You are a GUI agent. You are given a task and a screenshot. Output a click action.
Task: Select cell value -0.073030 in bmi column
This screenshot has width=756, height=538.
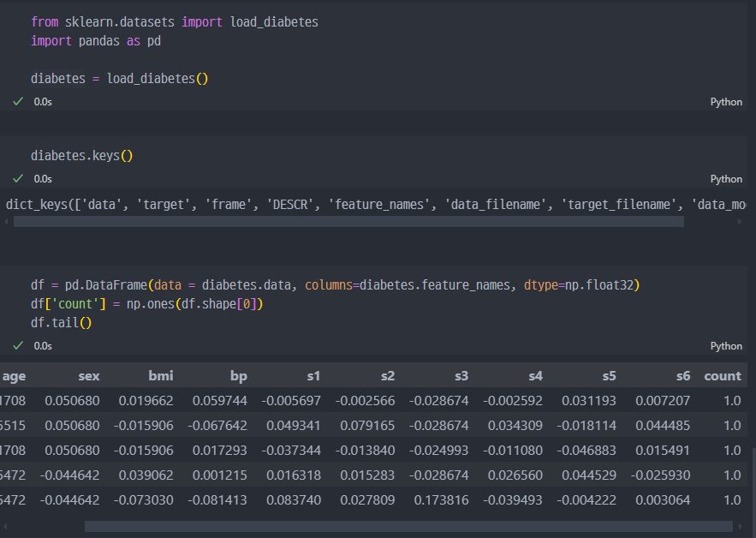click(144, 500)
